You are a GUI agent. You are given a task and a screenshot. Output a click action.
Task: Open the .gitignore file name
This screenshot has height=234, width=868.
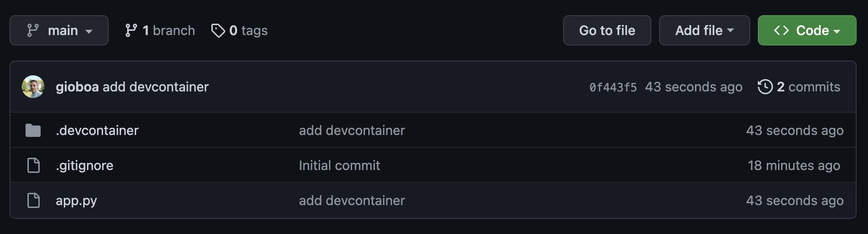click(x=85, y=165)
